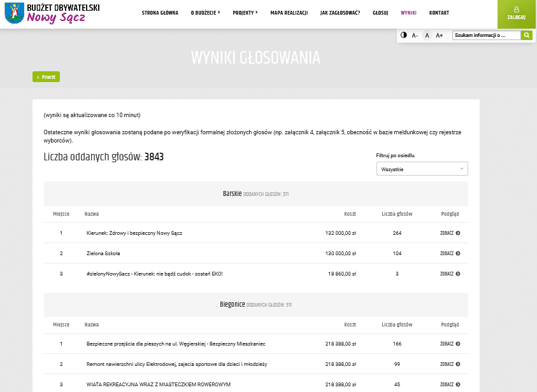This screenshot has width=537, height=392.
Task: Open the Filtruj po osiedlu dropdown
Action: coord(422,169)
